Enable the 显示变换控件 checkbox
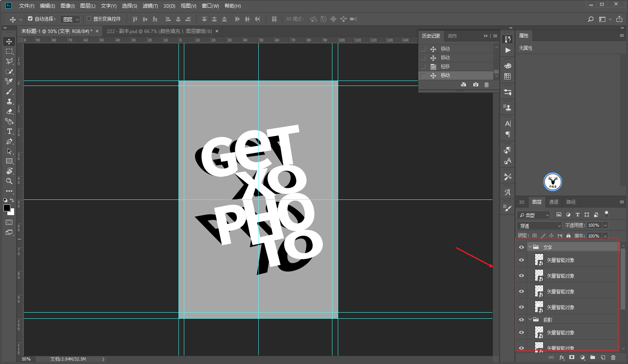This screenshot has width=628, height=364. point(89,18)
